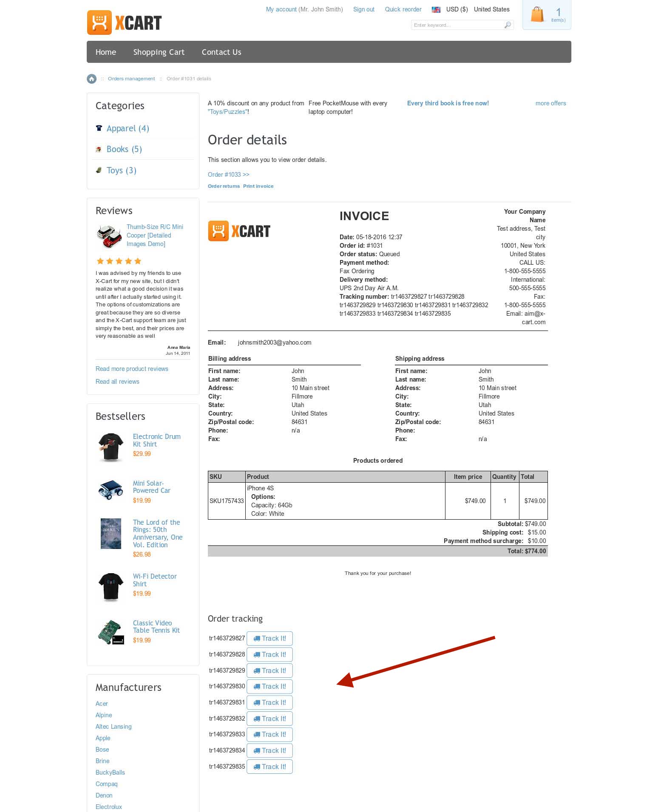Screen dimensions: 658x812
Task: Track shipment tr1463729834
Action: [x=269, y=750]
